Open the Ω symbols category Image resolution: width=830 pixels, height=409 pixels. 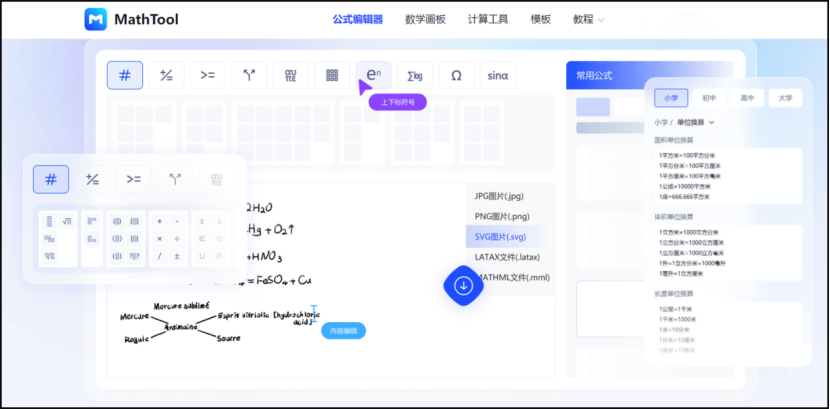(x=456, y=75)
